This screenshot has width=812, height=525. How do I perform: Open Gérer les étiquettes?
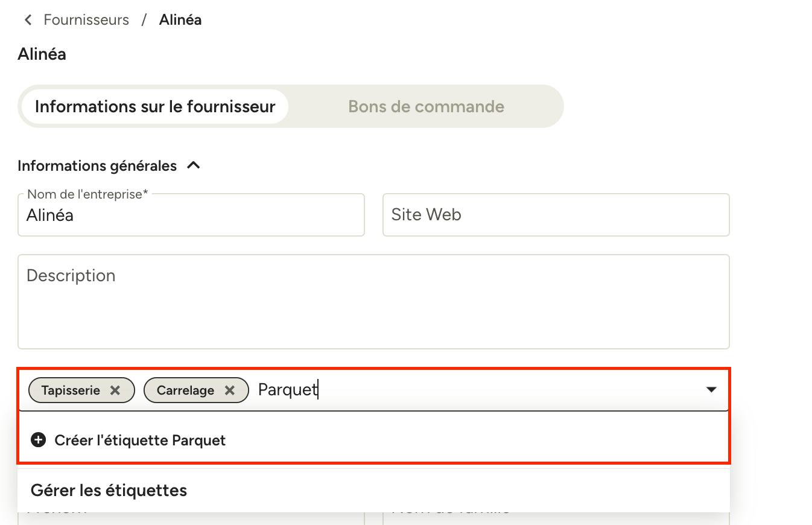pos(109,490)
